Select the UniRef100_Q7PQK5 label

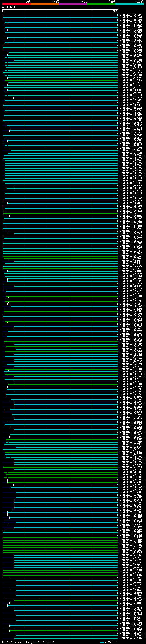(131, 221)
